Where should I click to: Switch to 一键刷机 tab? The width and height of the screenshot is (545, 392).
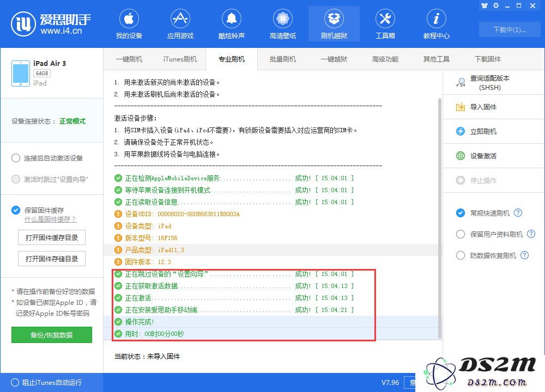(x=129, y=59)
